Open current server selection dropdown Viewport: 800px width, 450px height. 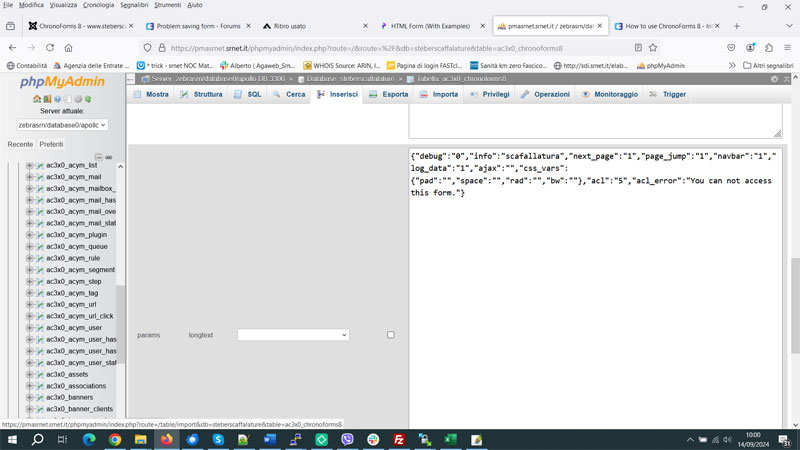pyautogui.click(x=62, y=125)
